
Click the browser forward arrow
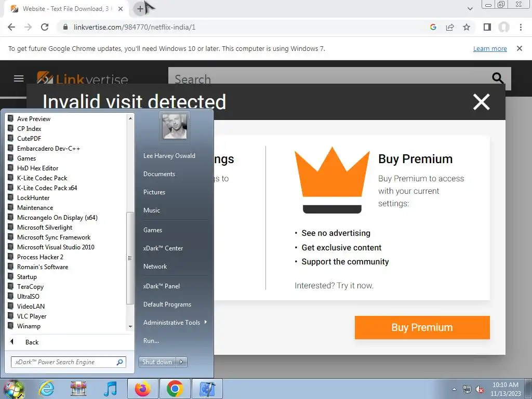click(28, 27)
